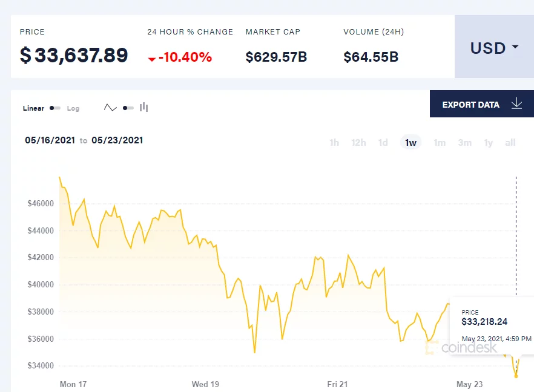Open the USD currency dropdown
The width and height of the screenshot is (534, 392).
(x=494, y=47)
